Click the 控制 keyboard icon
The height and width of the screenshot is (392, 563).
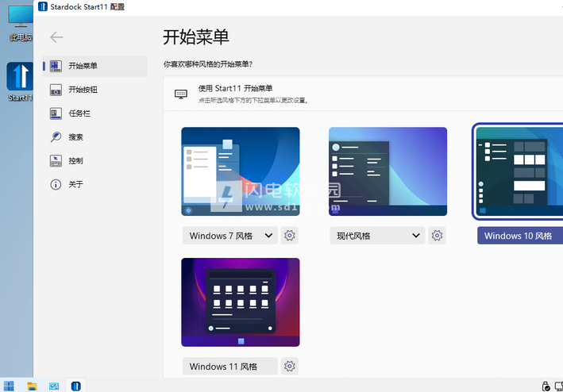56,160
